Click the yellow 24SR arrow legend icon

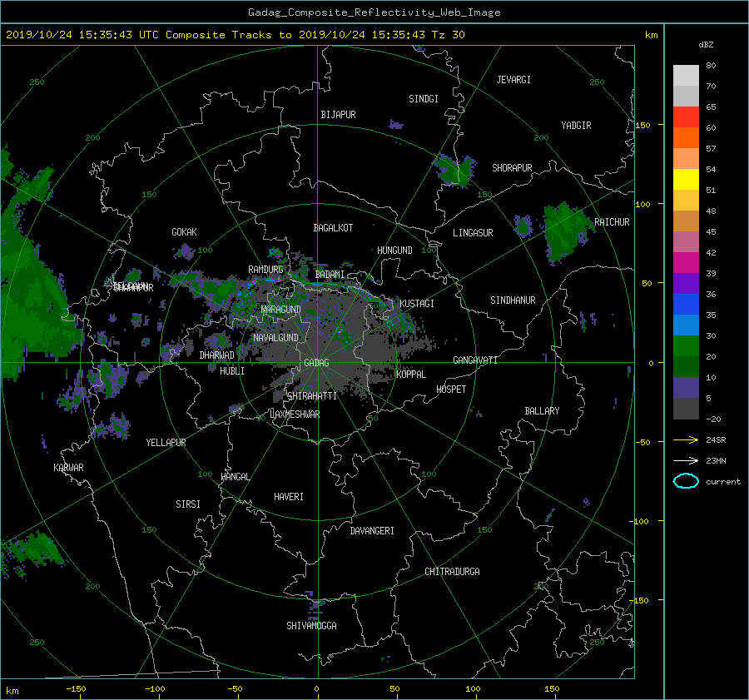pos(686,439)
